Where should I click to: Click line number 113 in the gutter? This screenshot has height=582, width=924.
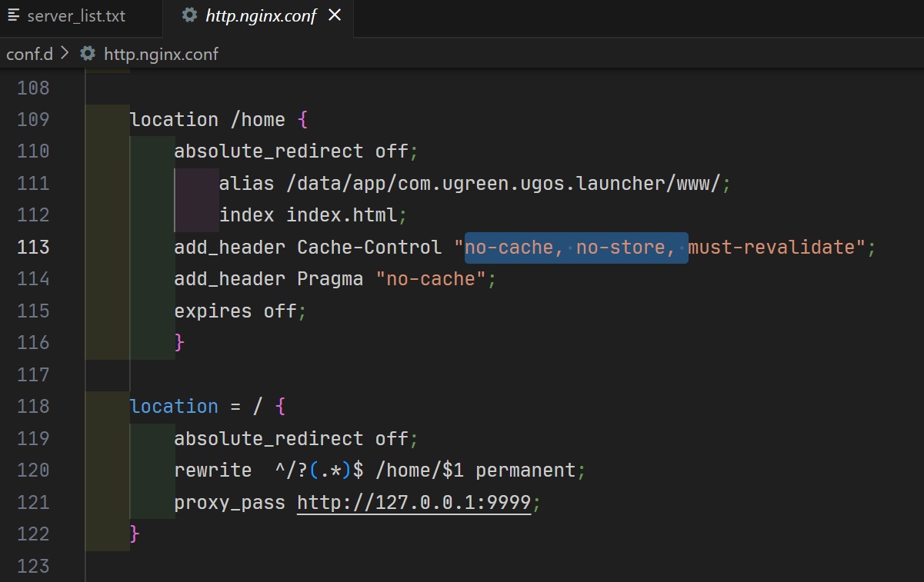[x=33, y=247]
